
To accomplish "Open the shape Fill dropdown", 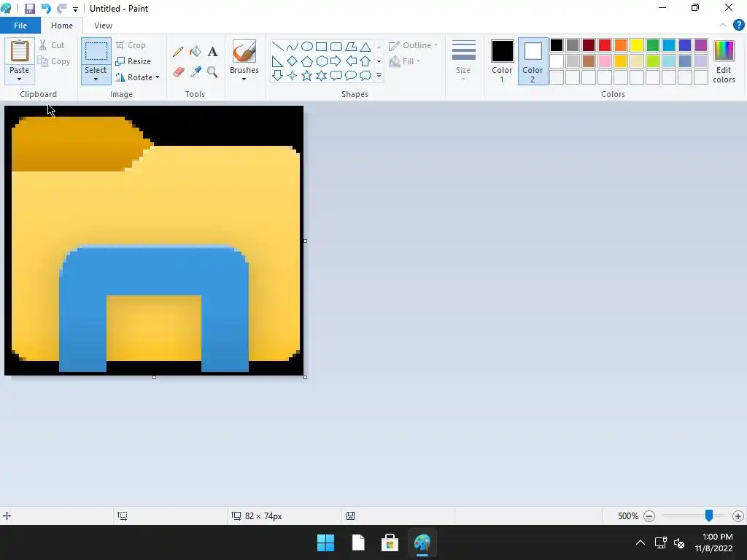I will point(405,61).
